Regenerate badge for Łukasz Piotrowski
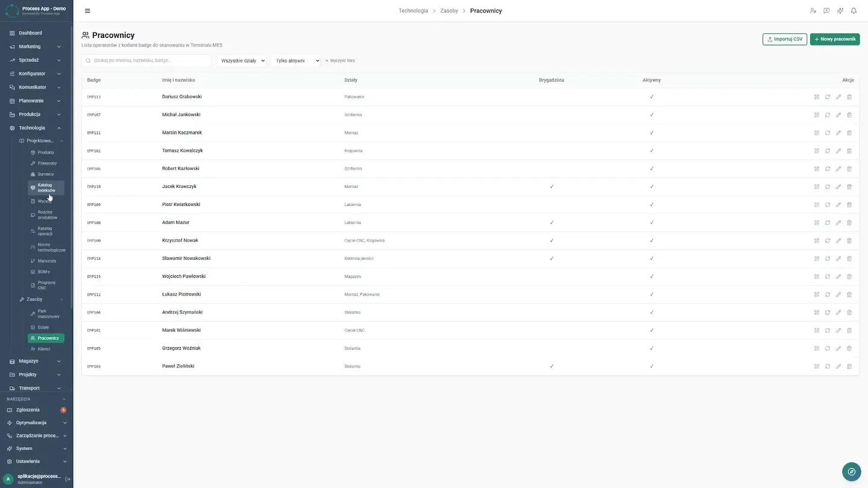 (x=828, y=295)
